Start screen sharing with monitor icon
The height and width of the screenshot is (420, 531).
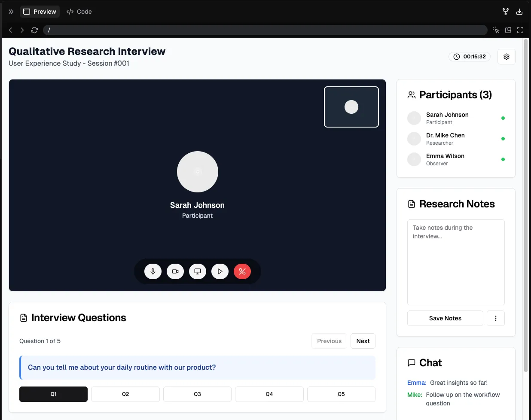pyautogui.click(x=198, y=271)
